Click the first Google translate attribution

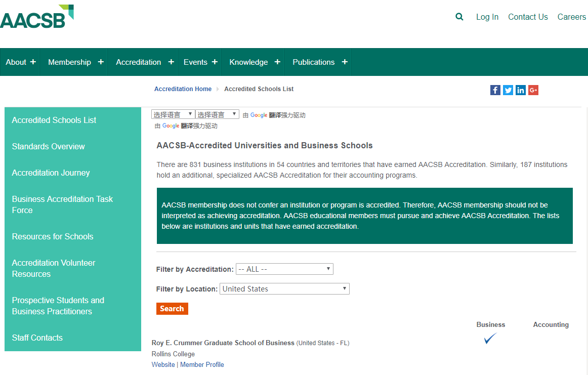[x=274, y=115]
